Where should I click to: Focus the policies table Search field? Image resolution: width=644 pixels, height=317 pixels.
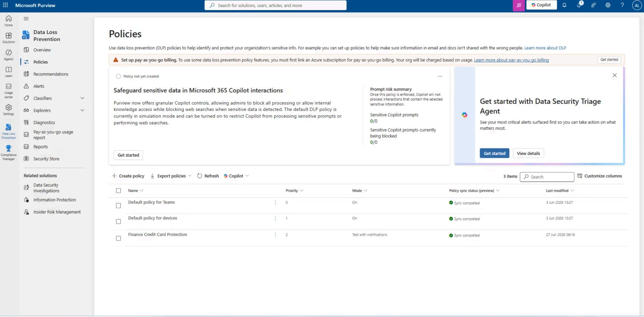[547, 177]
